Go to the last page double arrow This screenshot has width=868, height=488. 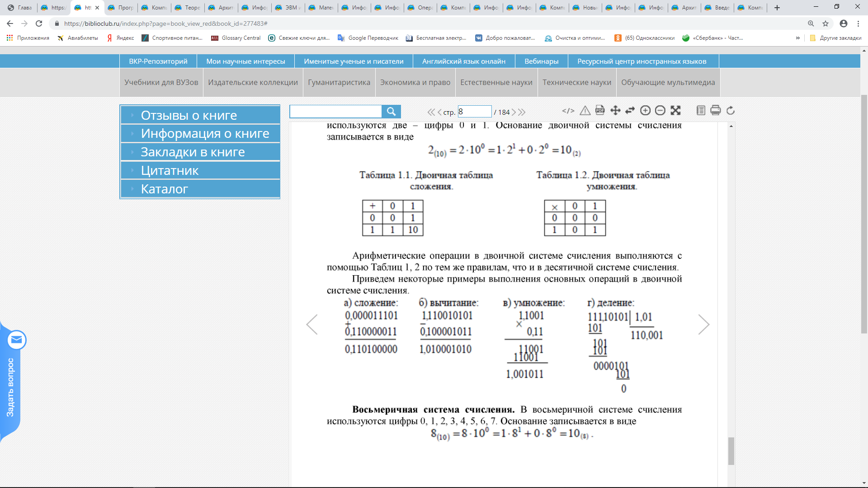(x=522, y=112)
